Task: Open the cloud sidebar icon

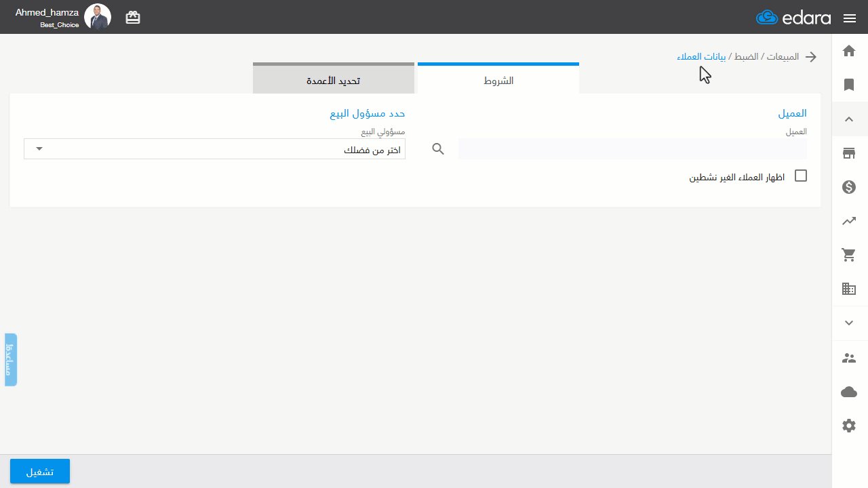Action: point(849,392)
